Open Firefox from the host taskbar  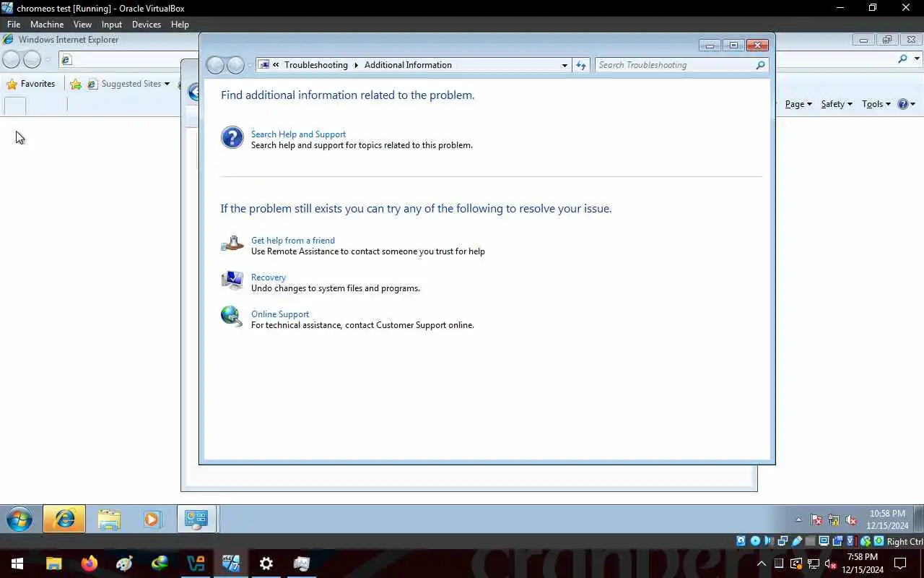point(90,564)
